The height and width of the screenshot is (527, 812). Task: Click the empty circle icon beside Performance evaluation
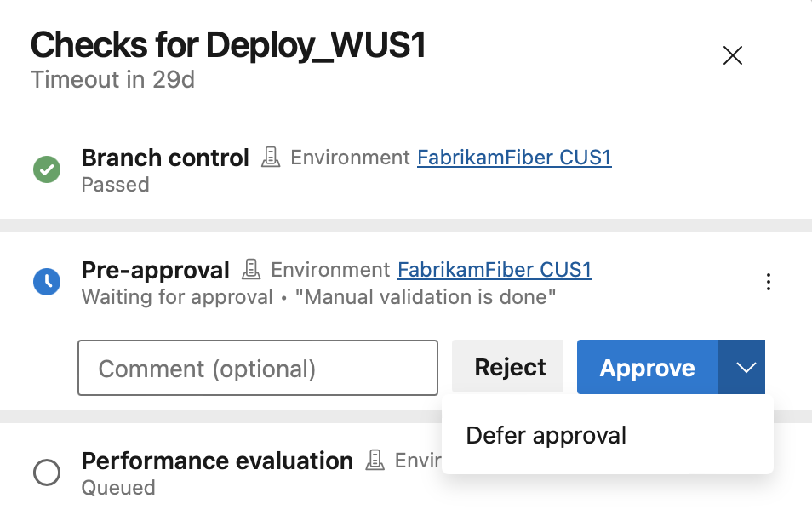click(x=46, y=473)
